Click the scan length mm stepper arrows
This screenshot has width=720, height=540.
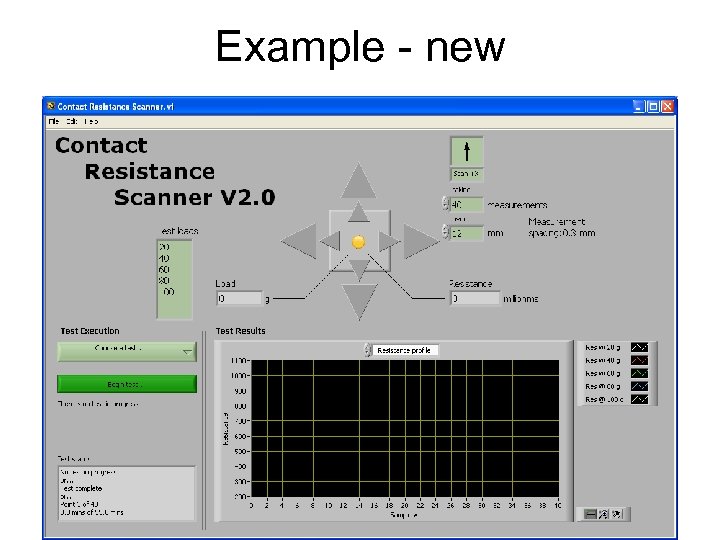coord(445,232)
